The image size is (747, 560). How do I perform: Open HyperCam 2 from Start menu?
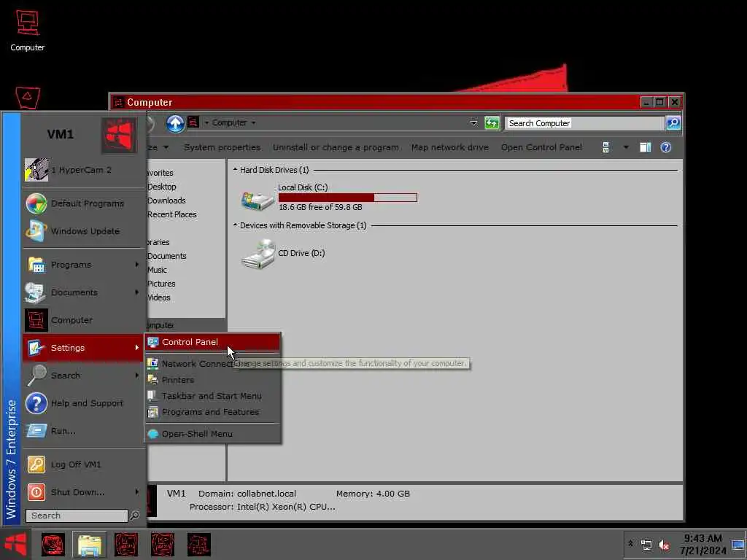pyautogui.click(x=83, y=170)
